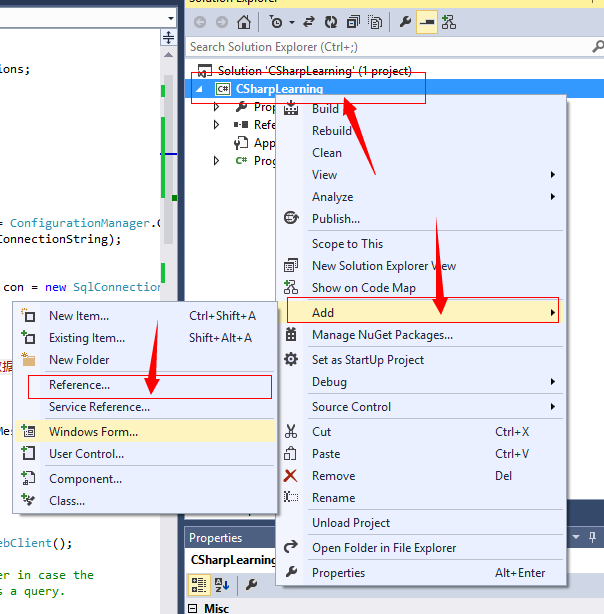Click Windows Form... in the submenu

click(x=93, y=431)
